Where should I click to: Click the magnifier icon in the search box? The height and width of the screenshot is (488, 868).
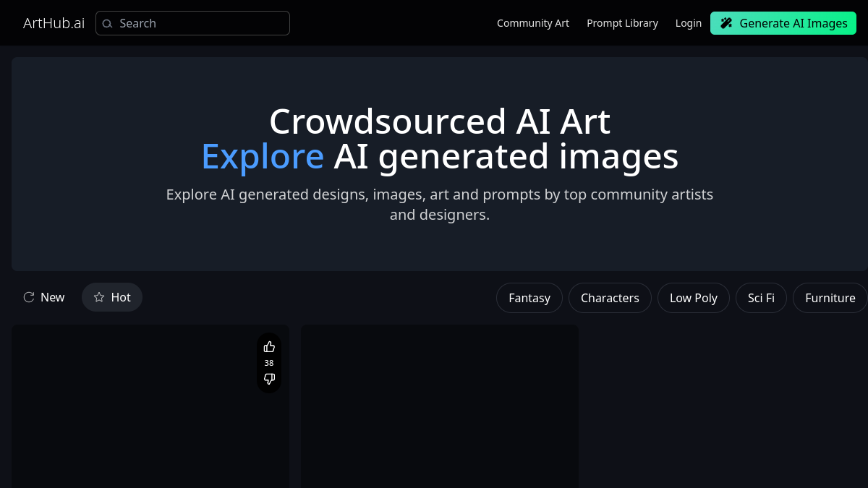[x=108, y=24]
